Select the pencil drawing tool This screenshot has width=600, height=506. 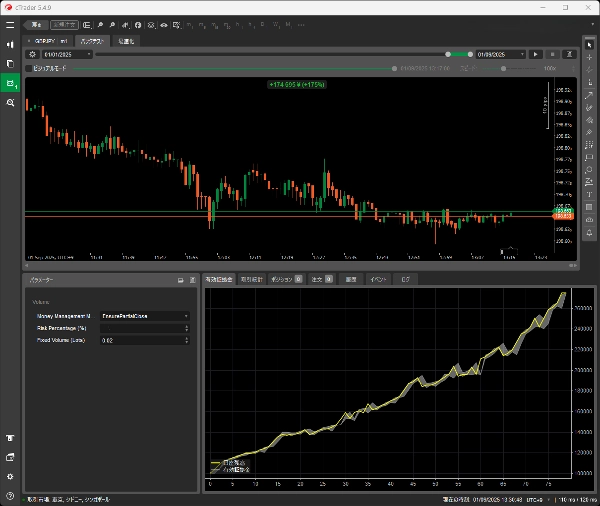coord(589,108)
